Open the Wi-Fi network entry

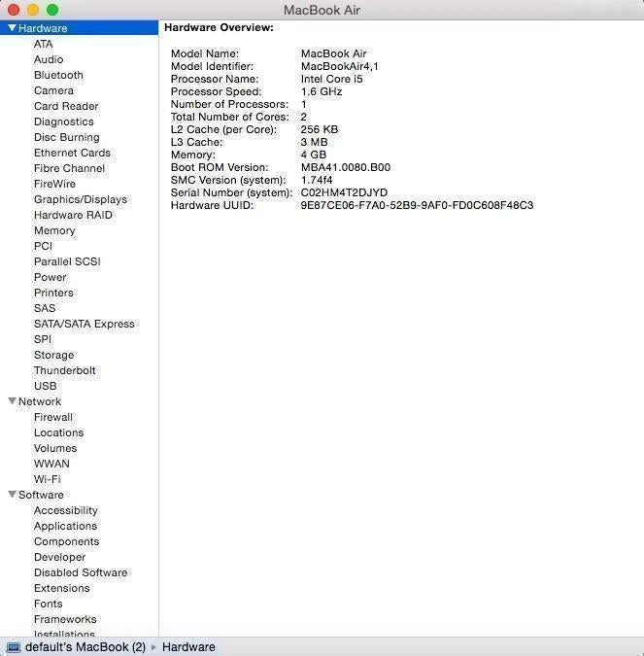pos(47,479)
